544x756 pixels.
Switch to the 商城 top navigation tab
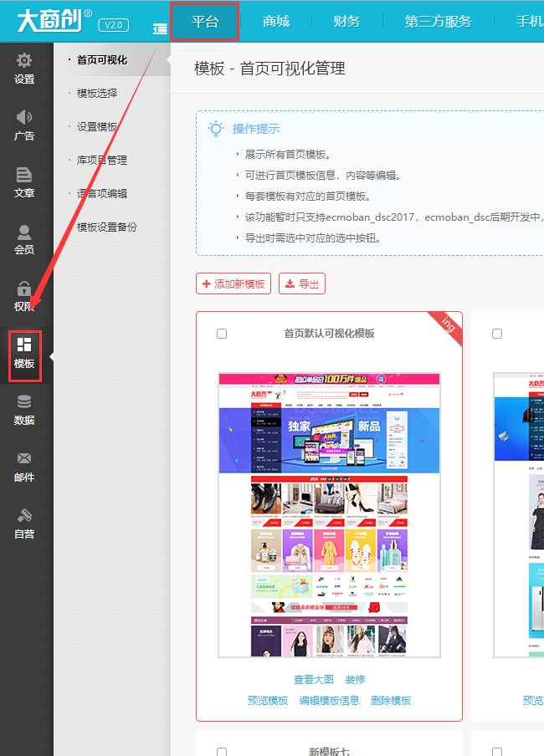(x=276, y=22)
